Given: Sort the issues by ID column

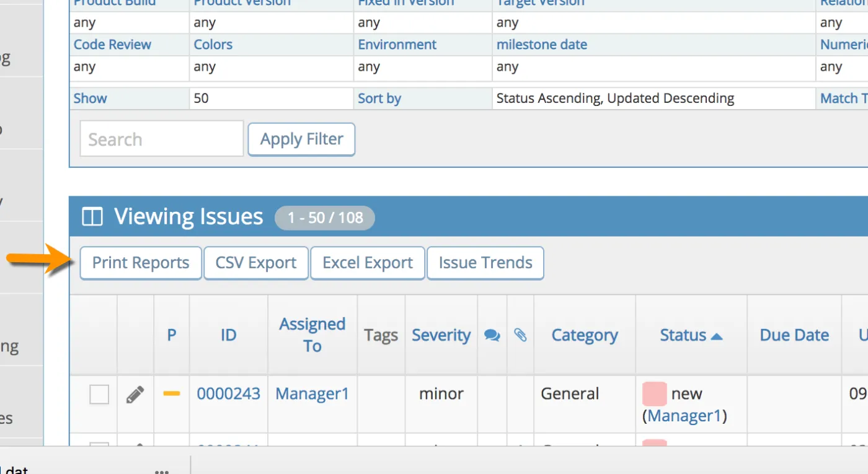Looking at the screenshot, I should tap(229, 335).
